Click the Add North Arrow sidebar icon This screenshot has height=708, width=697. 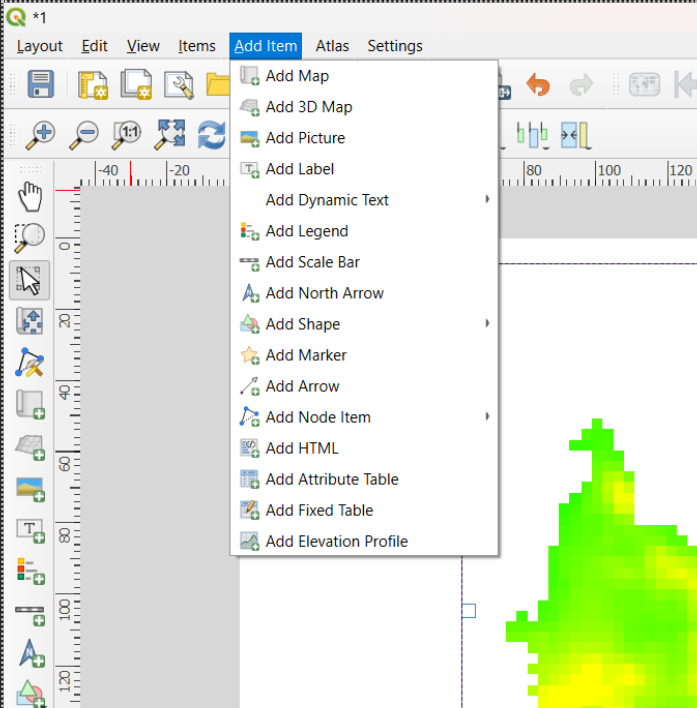[31, 653]
